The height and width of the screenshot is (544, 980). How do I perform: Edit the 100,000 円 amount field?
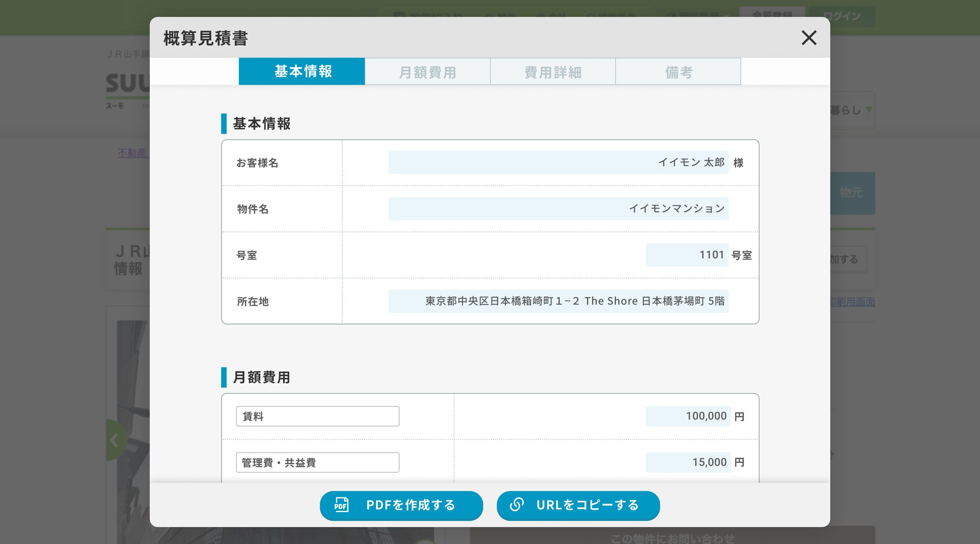click(x=688, y=416)
